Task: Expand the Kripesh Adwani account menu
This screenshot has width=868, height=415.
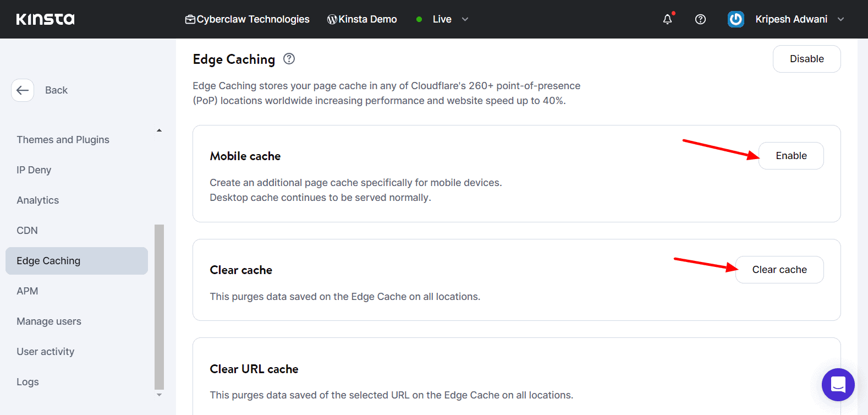Action: [840, 19]
